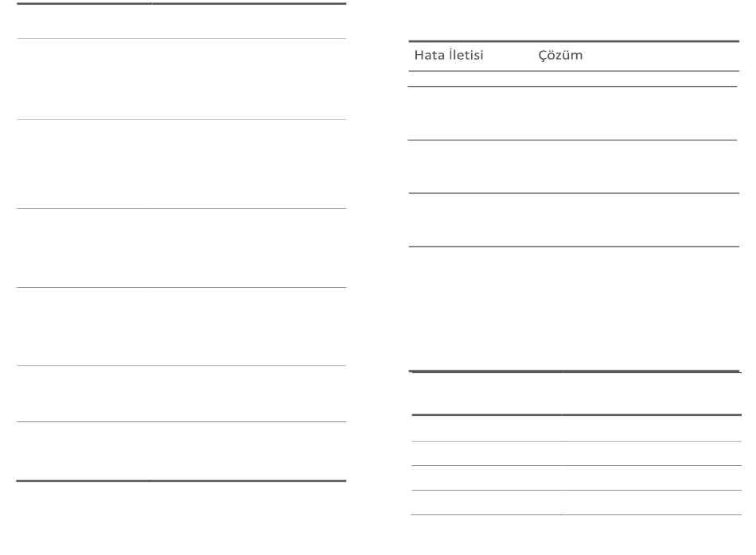Click the Hata İletisi column header
Image resolution: width=756 pixels, height=555 pixels.
click(448, 55)
